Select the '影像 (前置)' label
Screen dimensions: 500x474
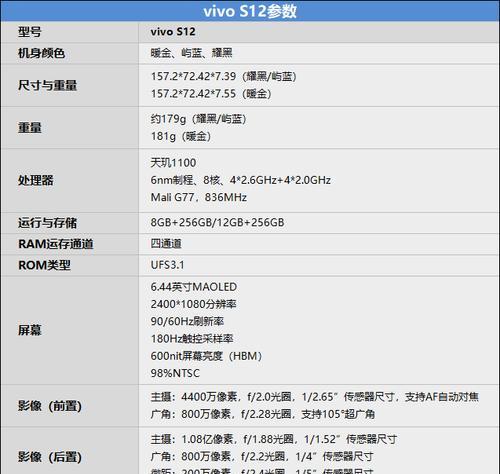pos(50,406)
